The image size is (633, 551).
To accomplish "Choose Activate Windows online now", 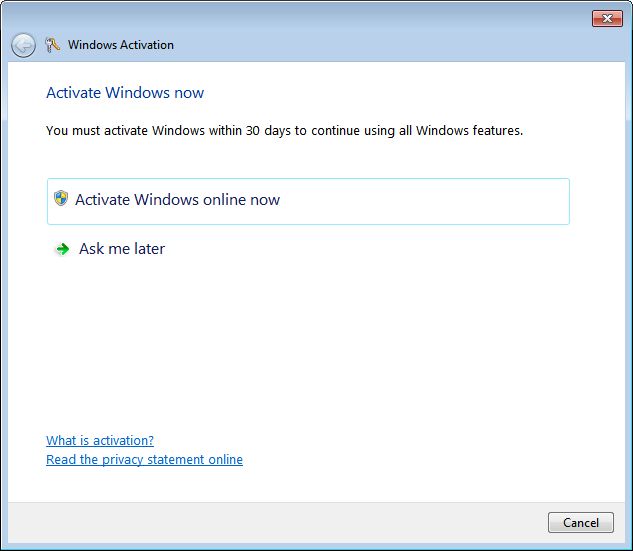I will (x=177, y=200).
